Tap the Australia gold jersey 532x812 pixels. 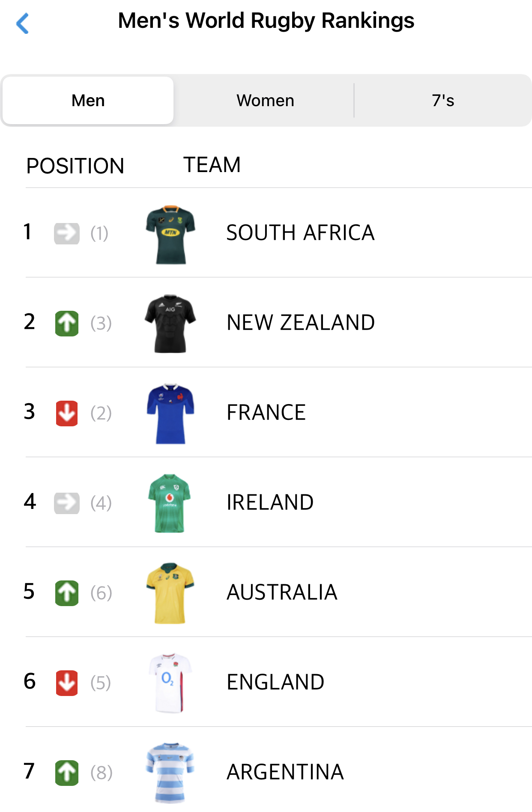click(x=170, y=593)
